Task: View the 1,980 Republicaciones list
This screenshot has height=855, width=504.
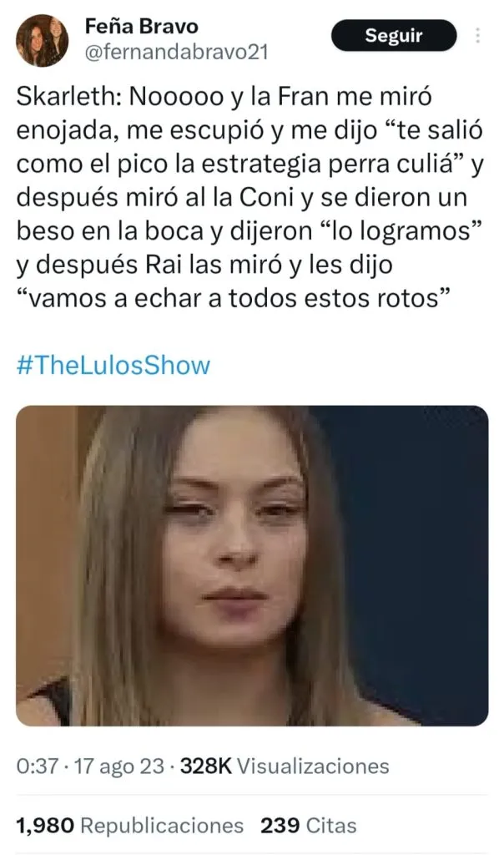Action: [129, 825]
